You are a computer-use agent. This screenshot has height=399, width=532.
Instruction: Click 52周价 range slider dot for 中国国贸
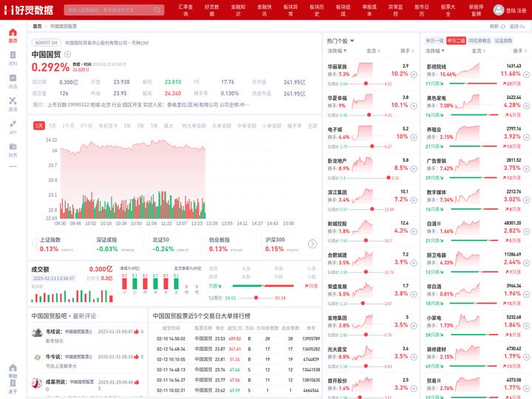coord(256,298)
